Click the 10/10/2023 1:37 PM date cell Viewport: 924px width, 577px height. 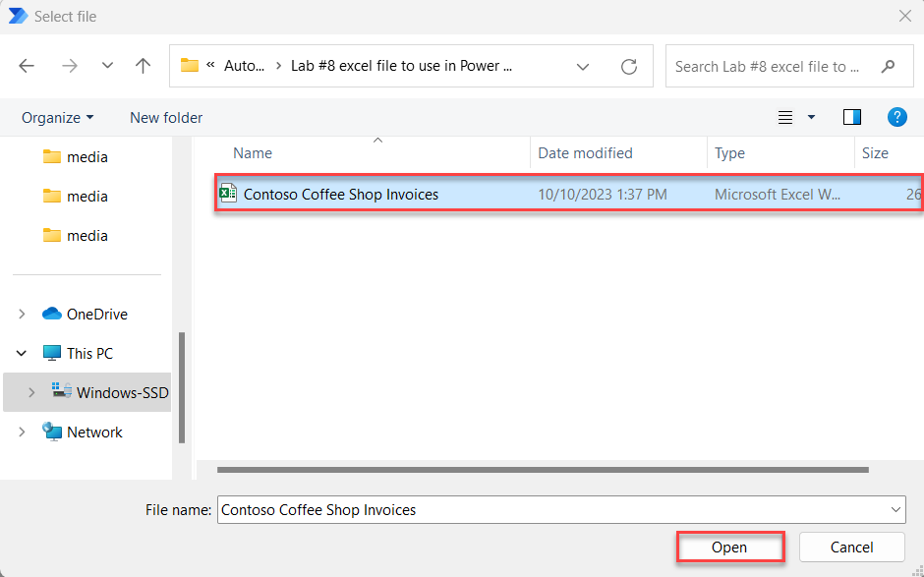tap(603, 195)
